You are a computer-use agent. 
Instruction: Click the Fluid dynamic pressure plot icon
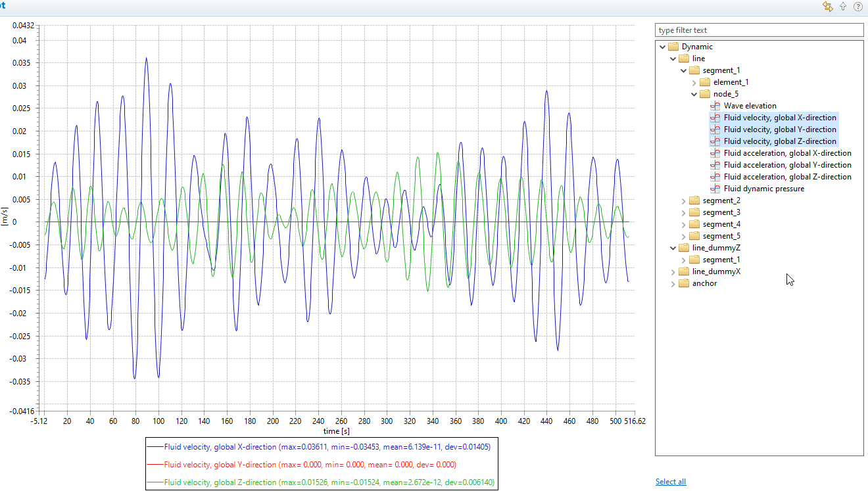715,189
